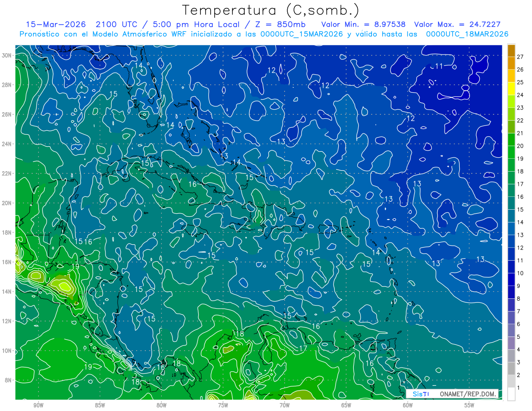Click the 'ONAMET/REP.DOM.' label
532x411 pixels.
pos(467,394)
